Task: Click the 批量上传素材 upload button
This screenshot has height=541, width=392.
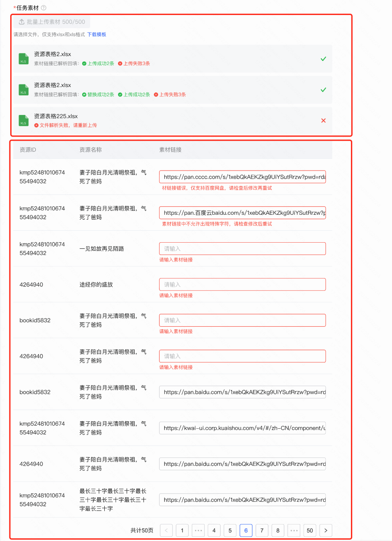Action: pyautogui.click(x=52, y=22)
